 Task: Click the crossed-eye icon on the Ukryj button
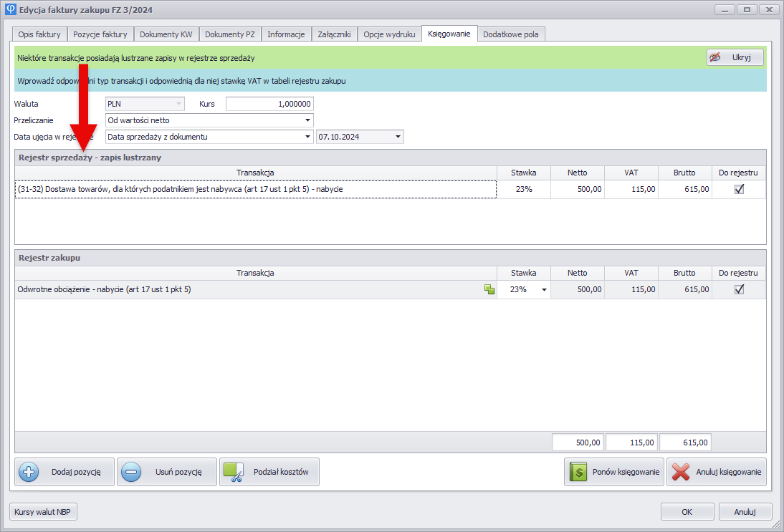tap(715, 57)
